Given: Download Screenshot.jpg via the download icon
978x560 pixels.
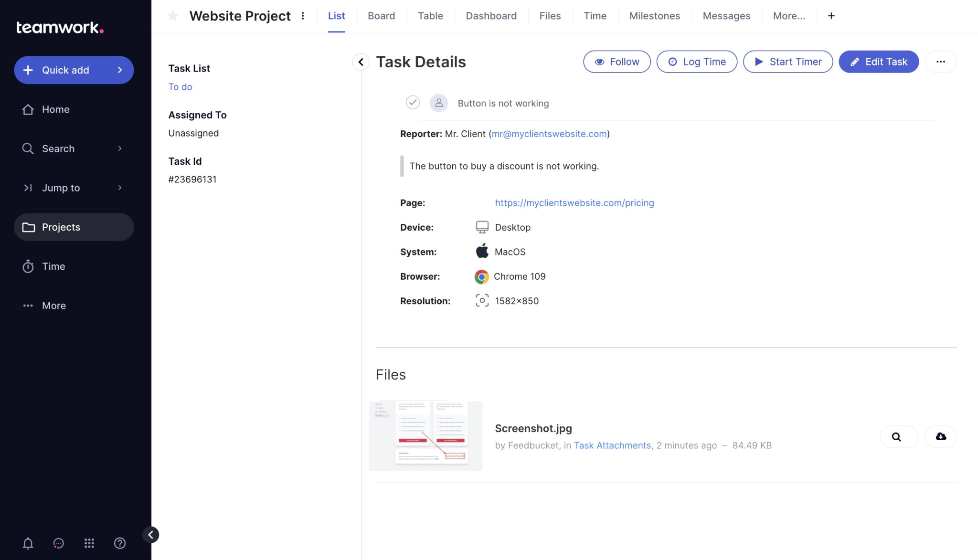Looking at the screenshot, I should [x=940, y=436].
